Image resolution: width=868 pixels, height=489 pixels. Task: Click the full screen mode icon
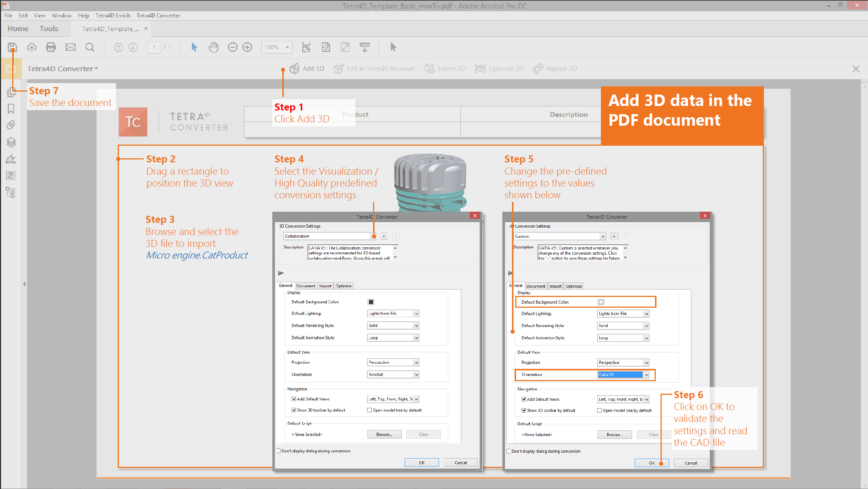coord(345,47)
